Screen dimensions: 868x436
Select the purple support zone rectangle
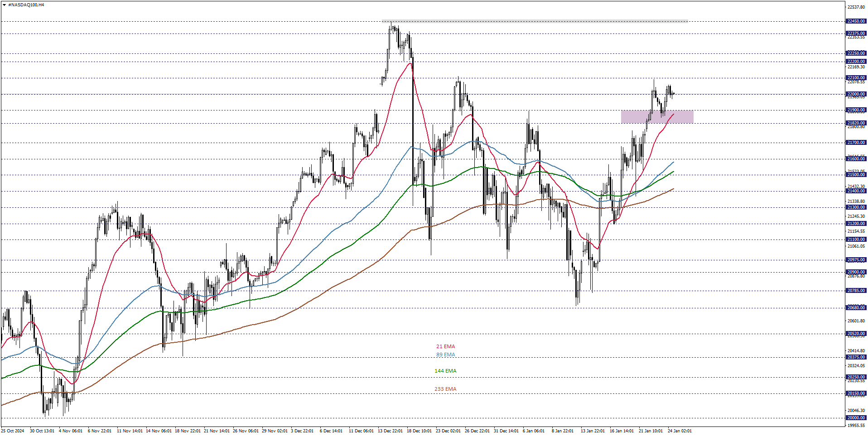tap(657, 116)
